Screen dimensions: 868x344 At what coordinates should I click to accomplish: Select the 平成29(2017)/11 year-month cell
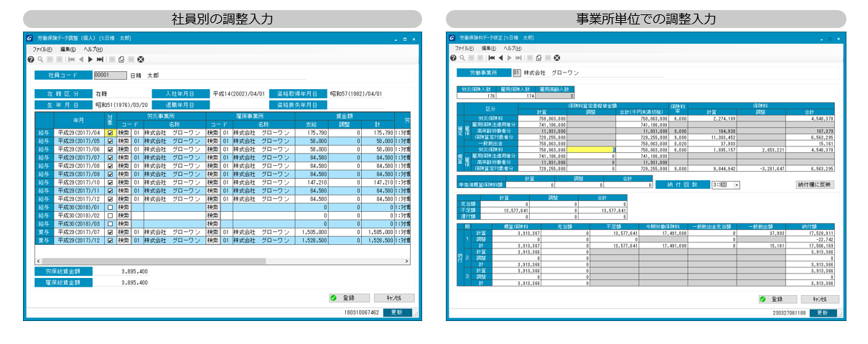(80, 191)
